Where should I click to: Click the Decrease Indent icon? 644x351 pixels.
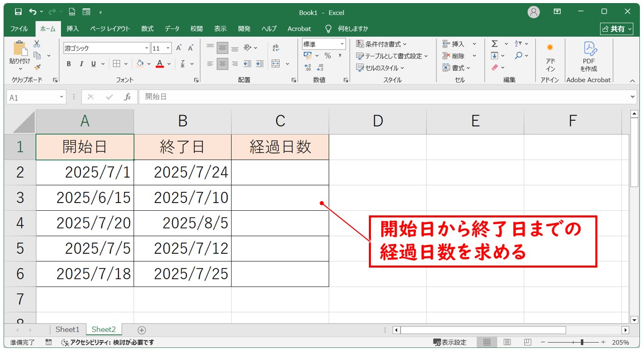coord(247,64)
